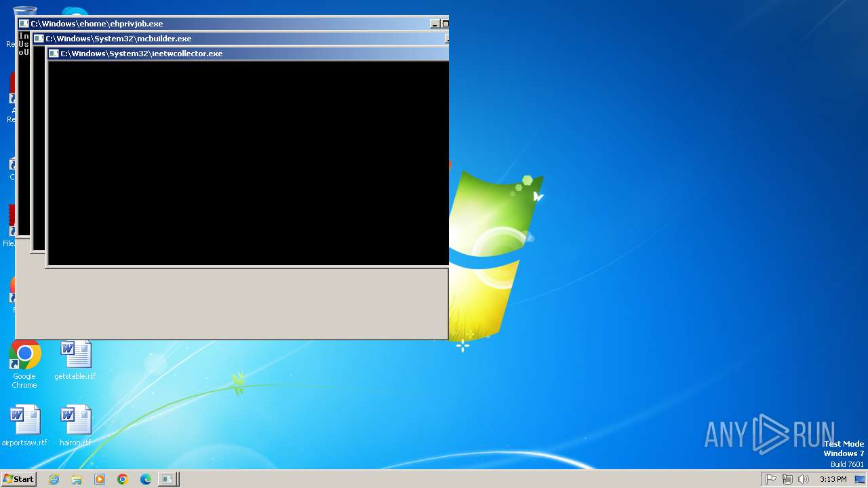The width and height of the screenshot is (868, 488).
Task: Open the volume speaker icon in tray
Action: pyautogui.click(x=803, y=479)
